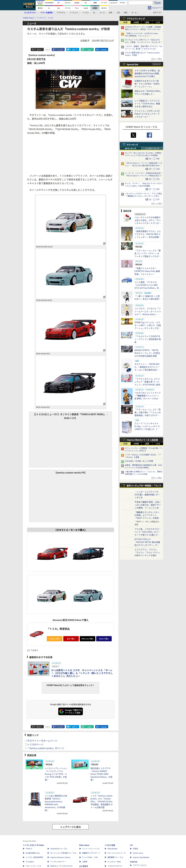
Task: Enlarge the tomica CW banner image via zoom icon
Action: (x=104, y=107)
